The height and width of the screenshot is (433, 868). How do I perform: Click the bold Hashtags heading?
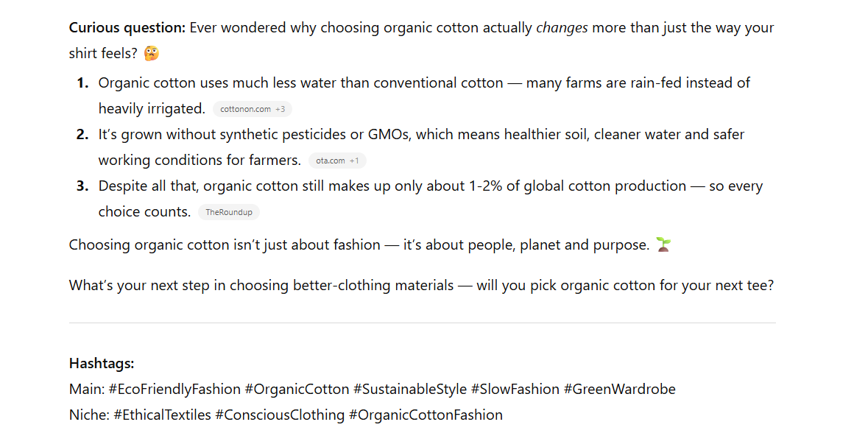pos(102,364)
